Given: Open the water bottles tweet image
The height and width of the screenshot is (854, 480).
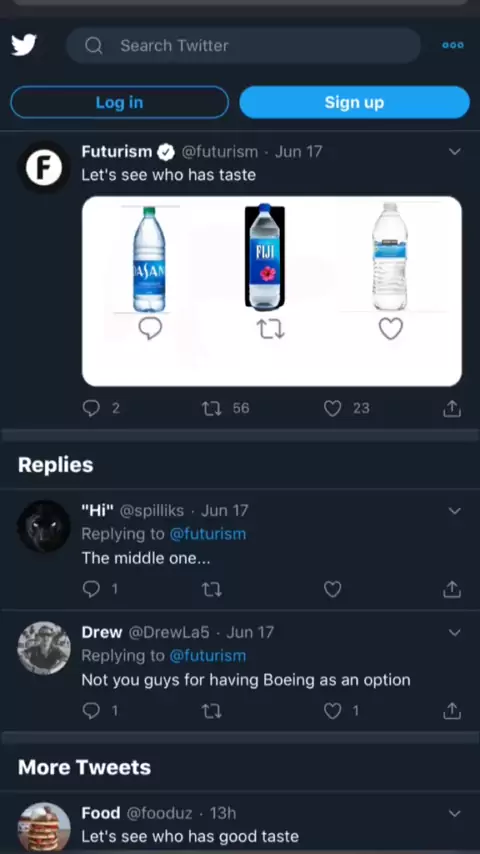Looking at the screenshot, I should click(x=272, y=291).
